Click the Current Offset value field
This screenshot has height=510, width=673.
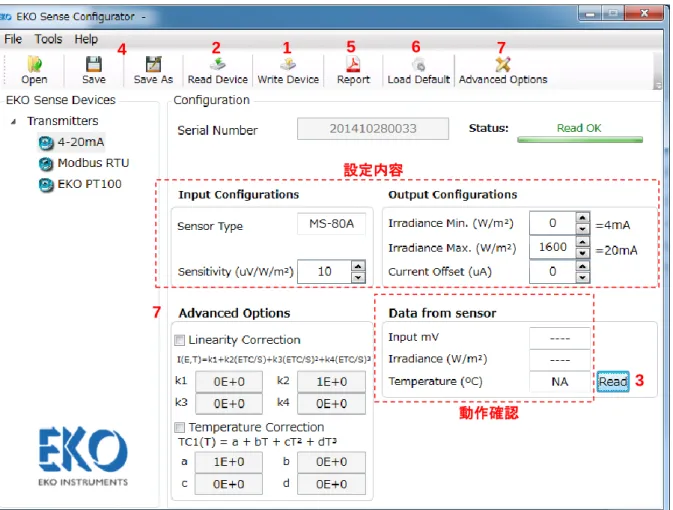tap(552, 272)
